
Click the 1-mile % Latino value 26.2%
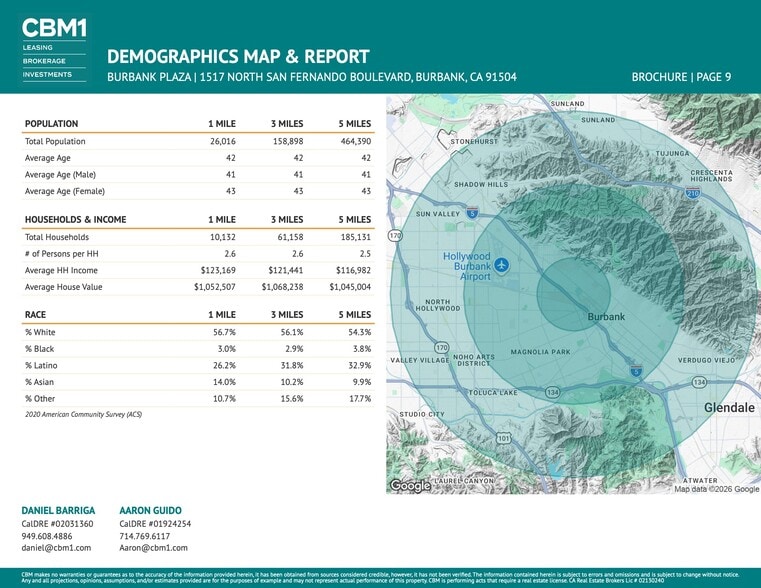click(x=224, y=365)
